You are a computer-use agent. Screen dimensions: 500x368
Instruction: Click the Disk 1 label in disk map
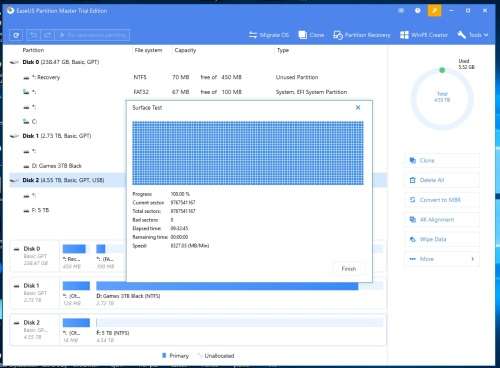(x=31, y=286)
